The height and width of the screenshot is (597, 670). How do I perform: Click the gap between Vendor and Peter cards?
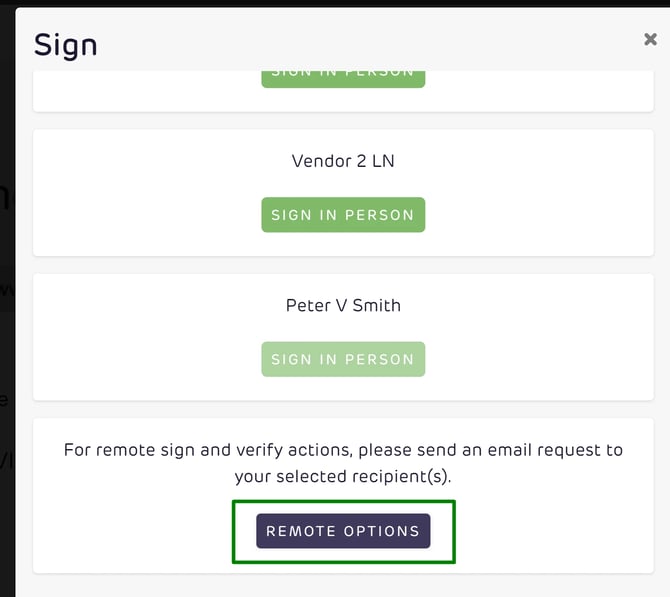coord(343,265)
